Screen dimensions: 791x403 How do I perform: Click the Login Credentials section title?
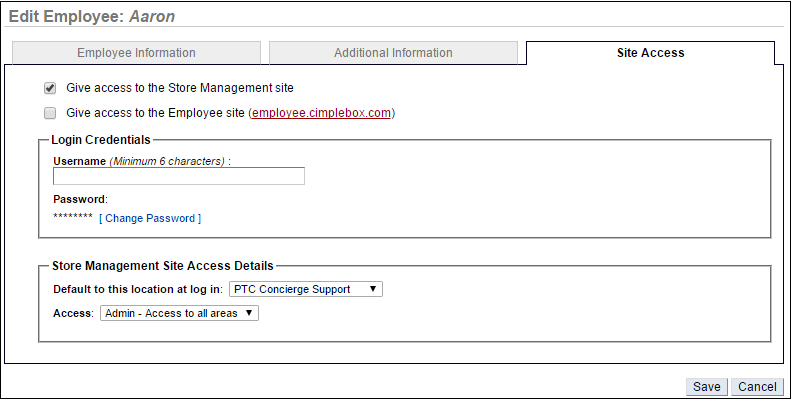pyautogui.click(x=101, y=139)
